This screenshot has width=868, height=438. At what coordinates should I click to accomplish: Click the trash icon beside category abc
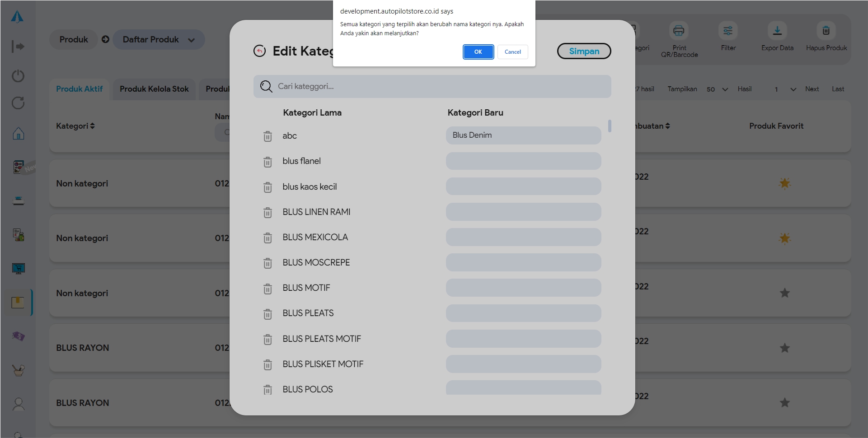(267, 136)
